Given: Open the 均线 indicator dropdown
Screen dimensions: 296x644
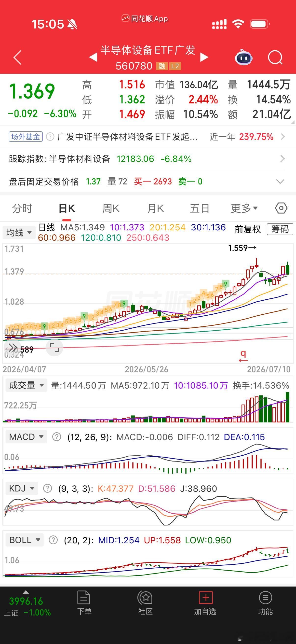Looking at the screenshot, I should [x=19, y=233].
